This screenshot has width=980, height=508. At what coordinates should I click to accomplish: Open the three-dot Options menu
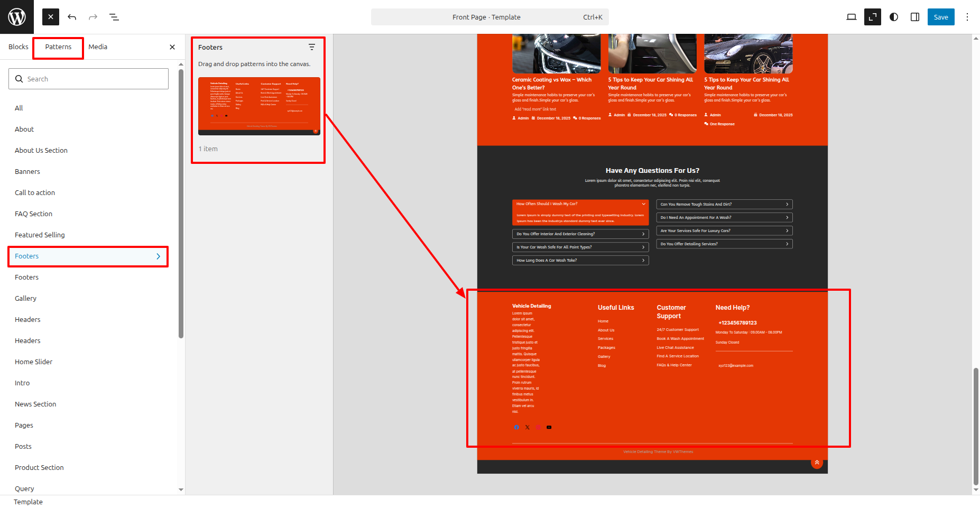[967, 17]
